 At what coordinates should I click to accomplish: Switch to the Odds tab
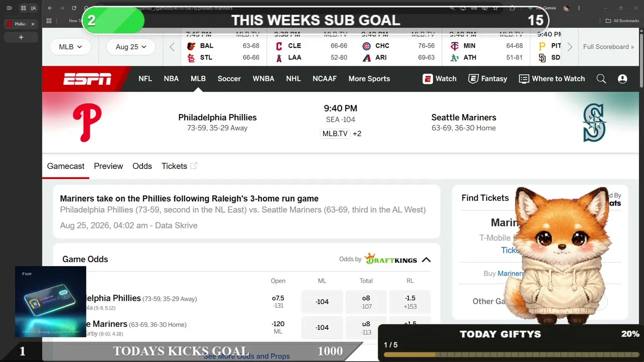click(142, 166)
